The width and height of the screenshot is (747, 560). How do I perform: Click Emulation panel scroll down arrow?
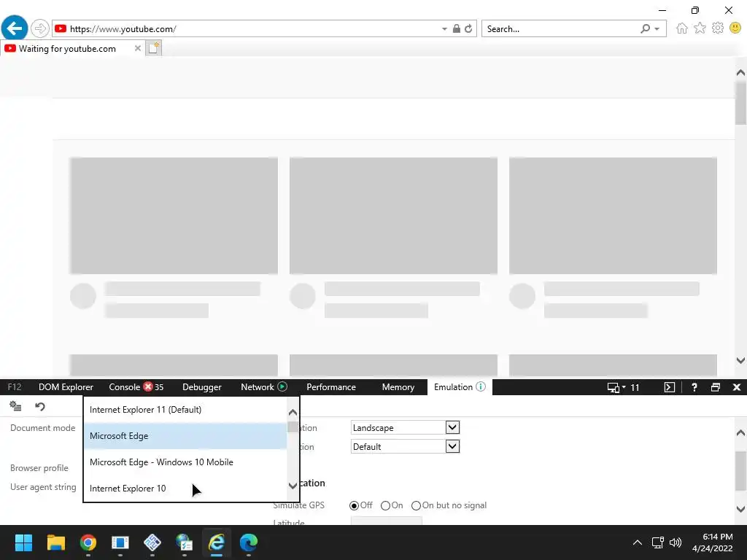740,509
